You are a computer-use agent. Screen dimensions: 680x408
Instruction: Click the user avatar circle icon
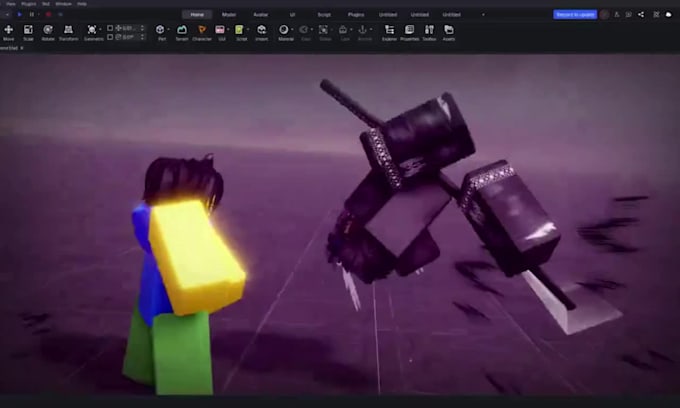pyautogui.click(x=604, y=15)
